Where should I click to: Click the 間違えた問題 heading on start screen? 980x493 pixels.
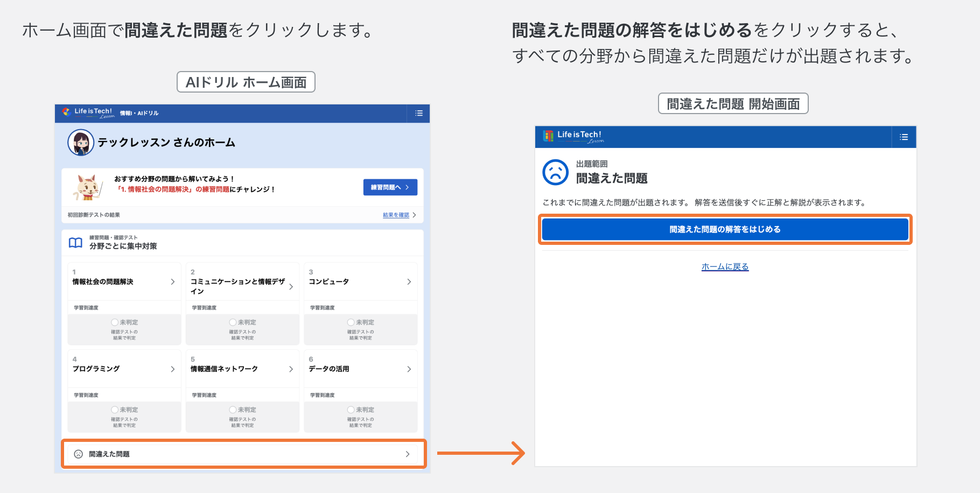(612, 178)
